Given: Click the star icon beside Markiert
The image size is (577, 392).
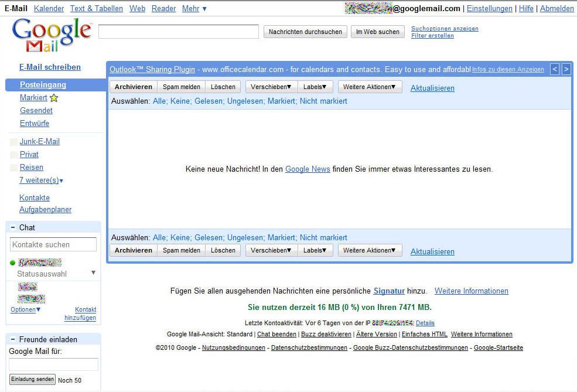Looking at the screenshot, I should [x=53, y=97].
